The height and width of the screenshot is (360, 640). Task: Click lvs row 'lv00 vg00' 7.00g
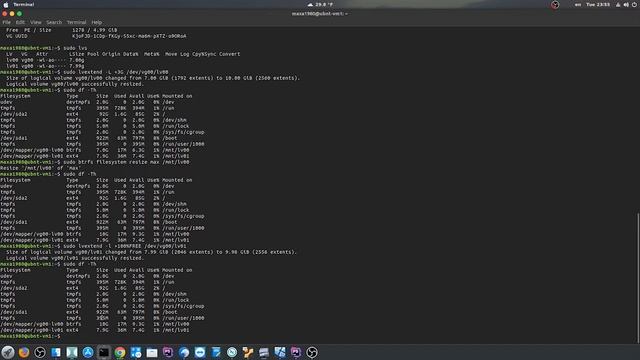(x=45, y=60)
